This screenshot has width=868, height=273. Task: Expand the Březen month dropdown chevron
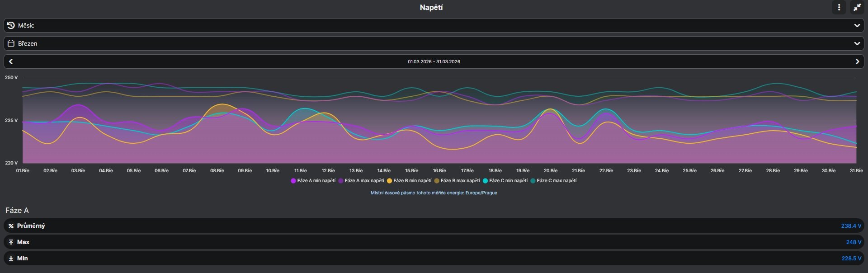coord(857,43)
